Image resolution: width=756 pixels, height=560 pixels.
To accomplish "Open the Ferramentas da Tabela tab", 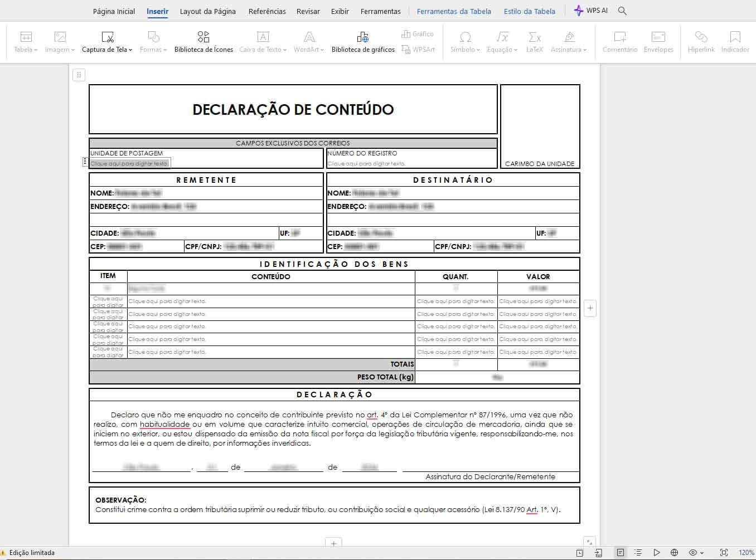I will pos(454,11).
